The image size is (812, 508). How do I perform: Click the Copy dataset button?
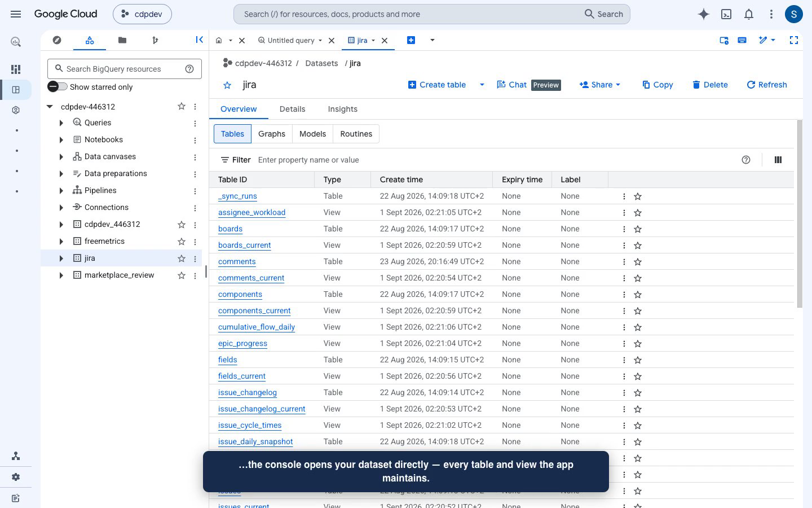tap(657, 85)
